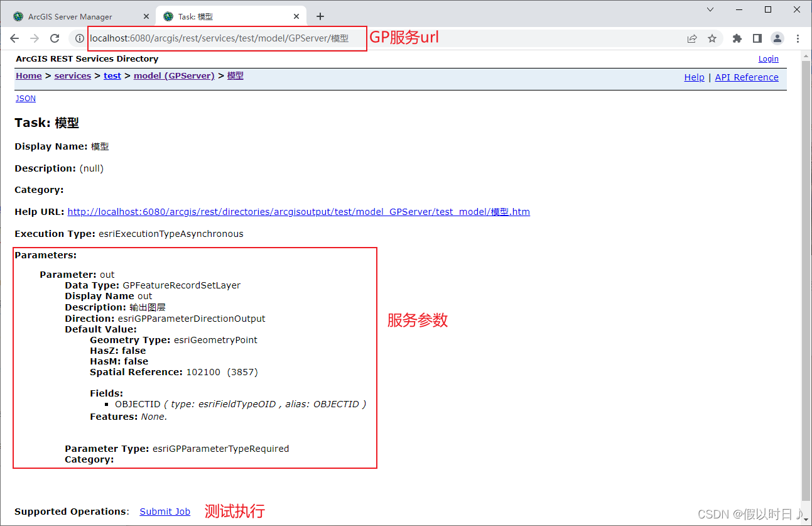
Task: Open the Login link
Action: [x=769, y=59]
